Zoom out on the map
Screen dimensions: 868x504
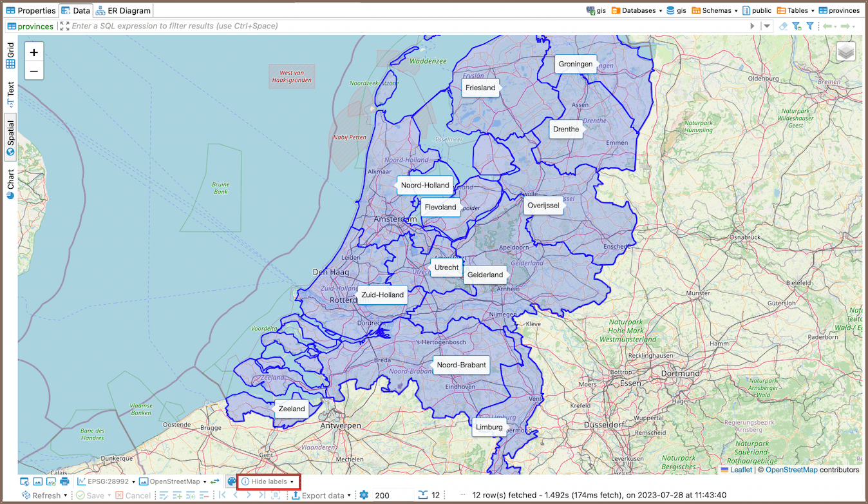tap(34, 71)
